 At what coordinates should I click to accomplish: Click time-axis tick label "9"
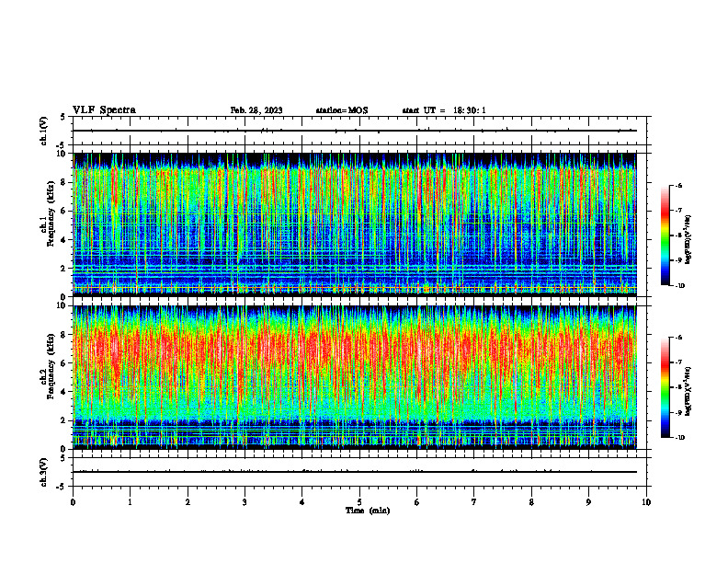point(588,502)
